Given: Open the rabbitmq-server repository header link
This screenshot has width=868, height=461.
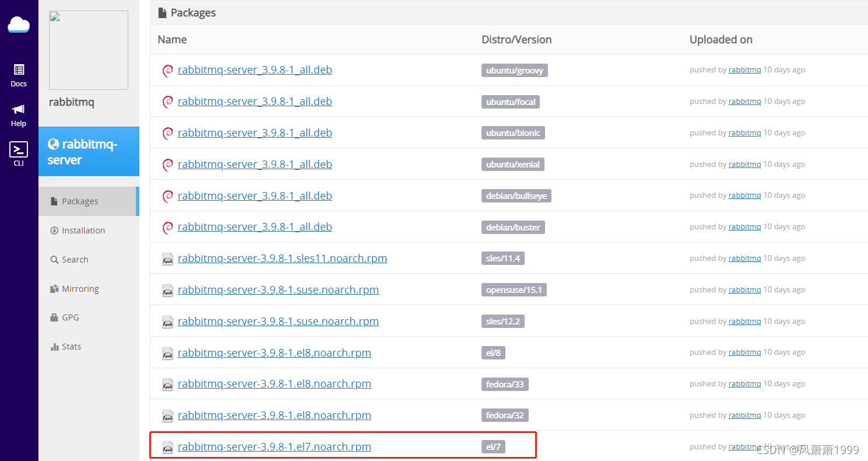Looking at the screenshot, I should (x=89, y=152).
